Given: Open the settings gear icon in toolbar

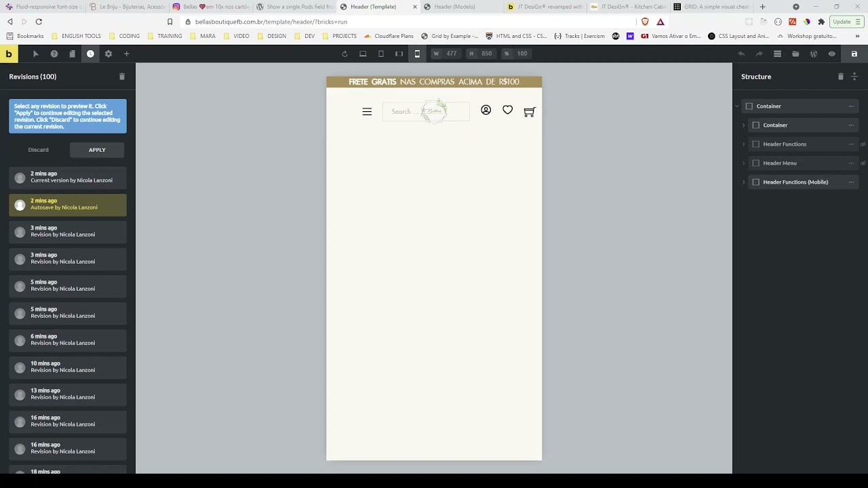Looking at the screenshot, I should (108, 54).
